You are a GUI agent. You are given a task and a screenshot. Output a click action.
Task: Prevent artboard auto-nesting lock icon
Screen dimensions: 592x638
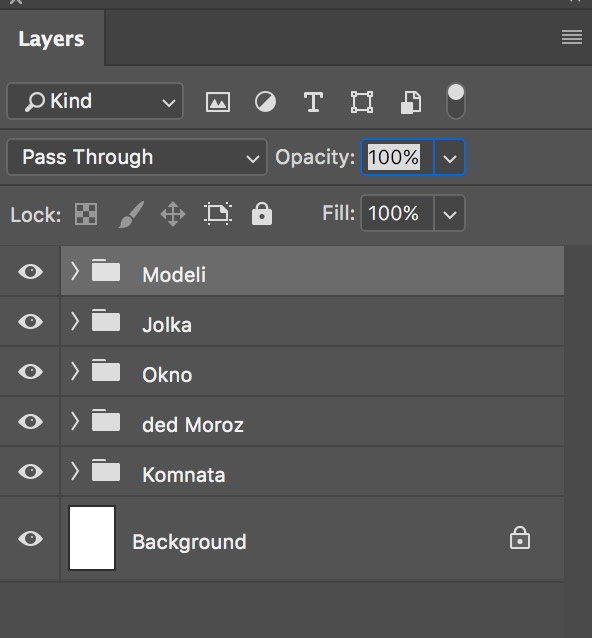pos(218,214)
